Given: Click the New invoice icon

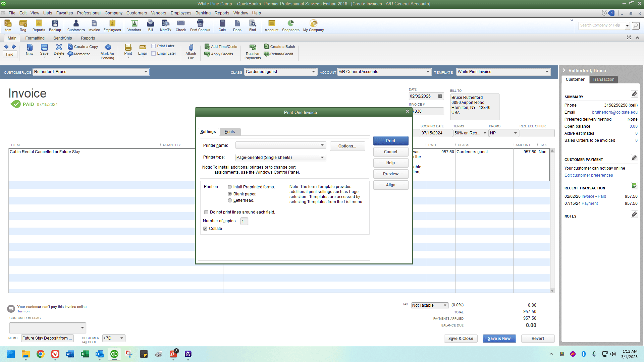Looking at the screenshot, I should click(x=30, y=50).
